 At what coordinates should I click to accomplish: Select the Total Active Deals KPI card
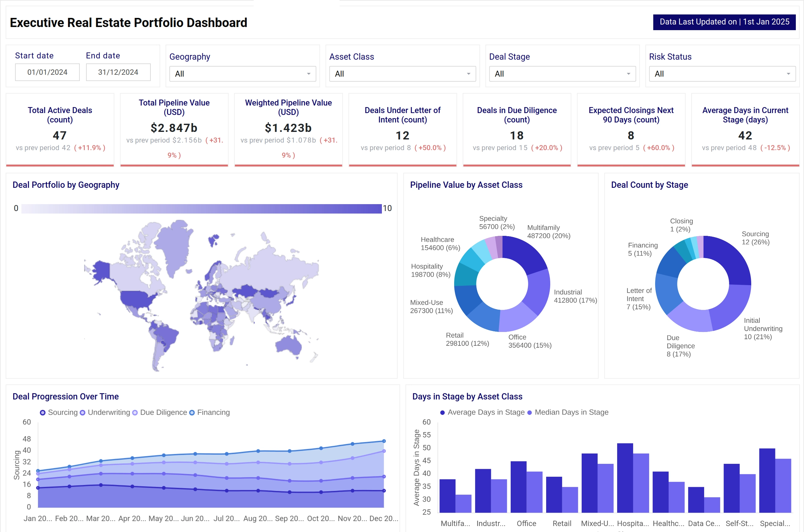60,129
